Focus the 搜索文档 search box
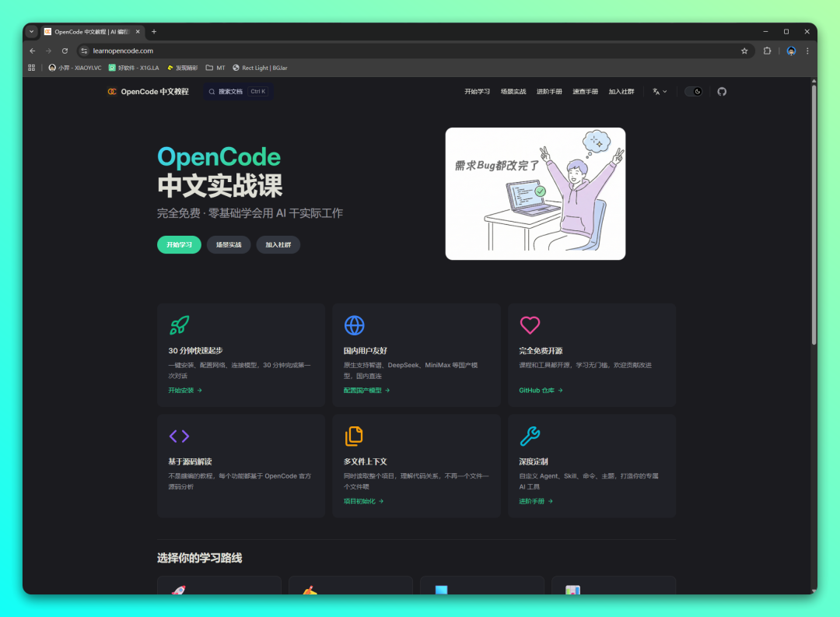 coord(238,92)
